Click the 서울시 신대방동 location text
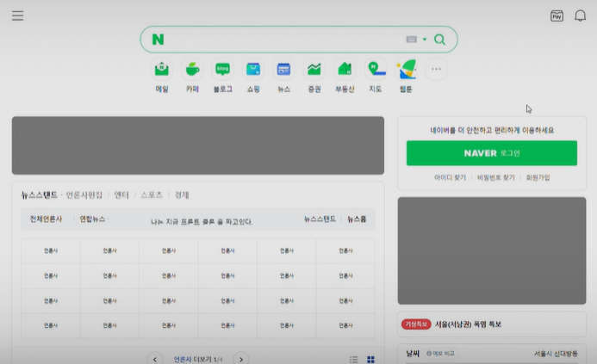 pyautogui.click(x=556, y=354)
